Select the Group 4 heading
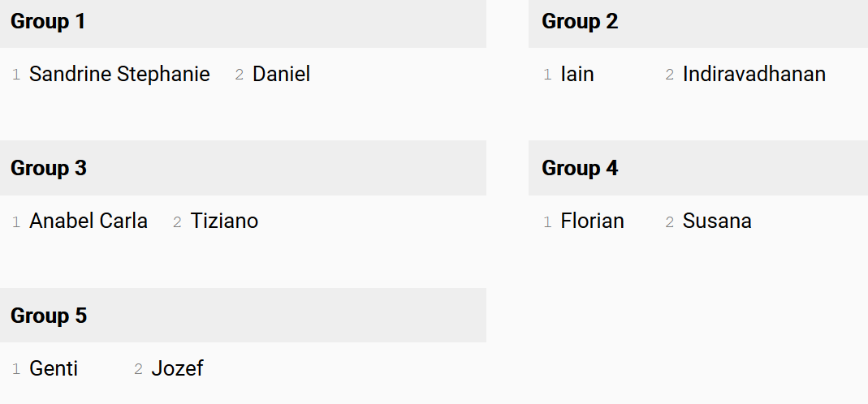Screen dimensions: 868x404 580,168
